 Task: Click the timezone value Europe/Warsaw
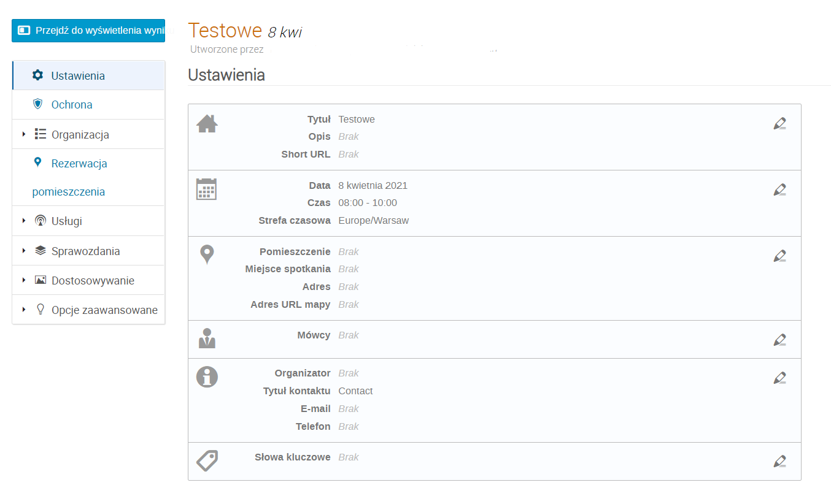pyautogui.click(x=373, y=220)
